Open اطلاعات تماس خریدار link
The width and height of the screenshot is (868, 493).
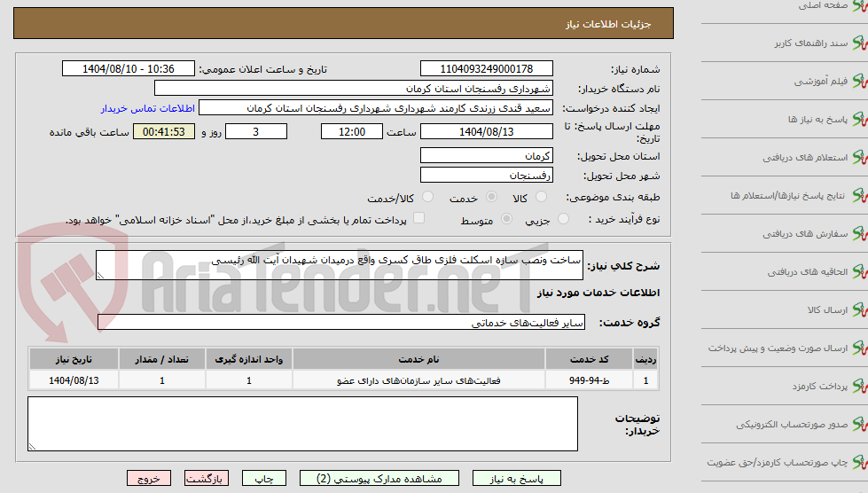coord(148,108)
